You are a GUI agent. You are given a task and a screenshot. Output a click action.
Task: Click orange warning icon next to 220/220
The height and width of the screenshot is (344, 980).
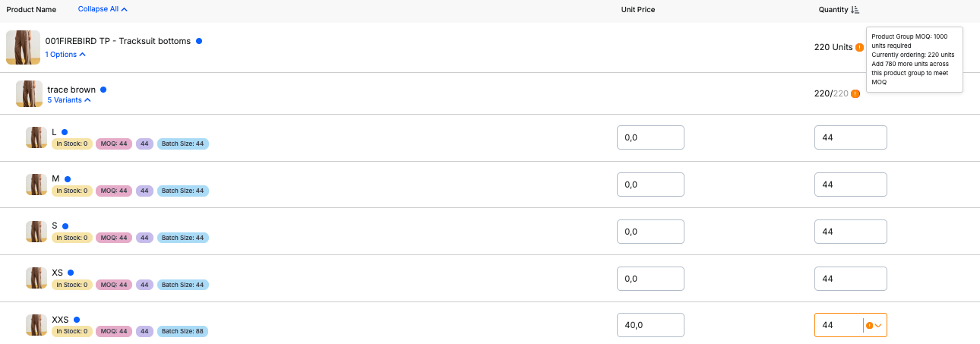pyautogui.click(x=855, y=93)
